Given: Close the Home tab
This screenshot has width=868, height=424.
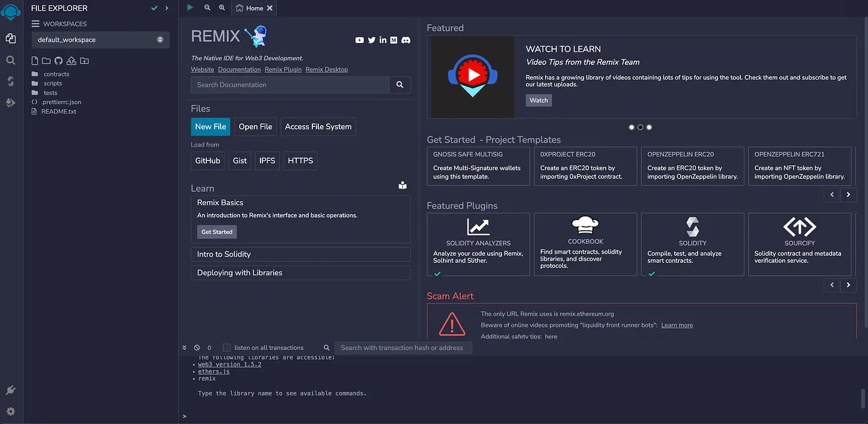Looking at the screenshot, I should (269, 8).
